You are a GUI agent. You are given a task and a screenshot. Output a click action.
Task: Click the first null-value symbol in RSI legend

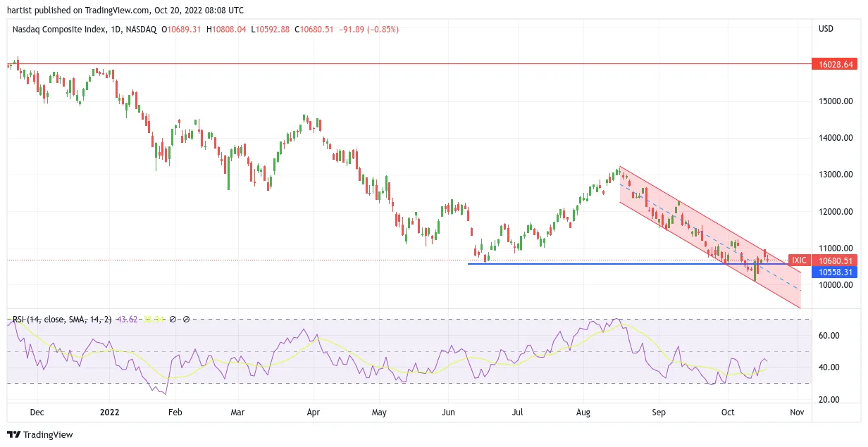tap(173, 319)
